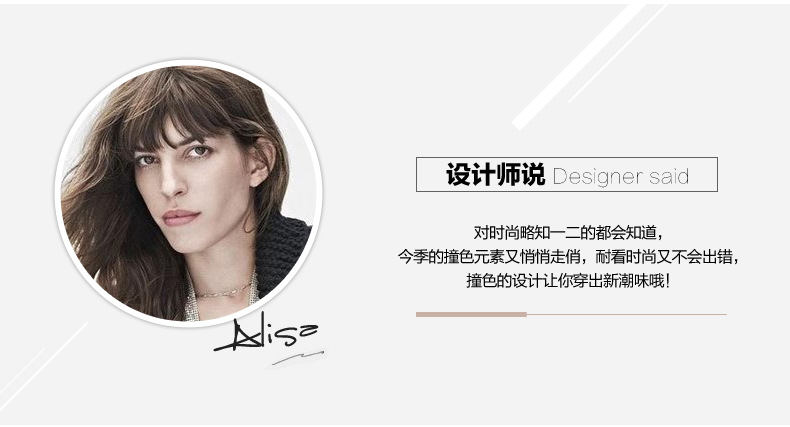
Task: Click the white diagonal line at bottom left
Action: click(44, 366)
